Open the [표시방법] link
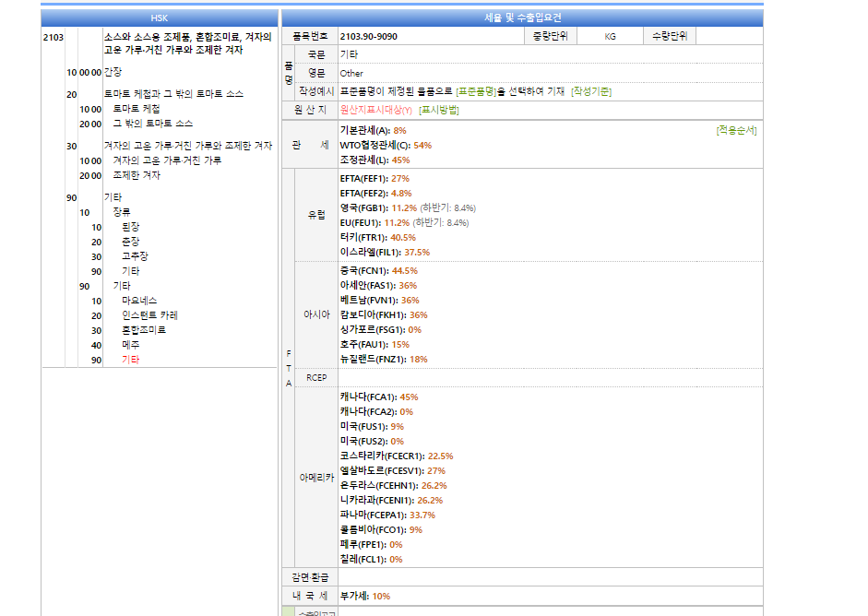868x616 pixels. point(438,110)
